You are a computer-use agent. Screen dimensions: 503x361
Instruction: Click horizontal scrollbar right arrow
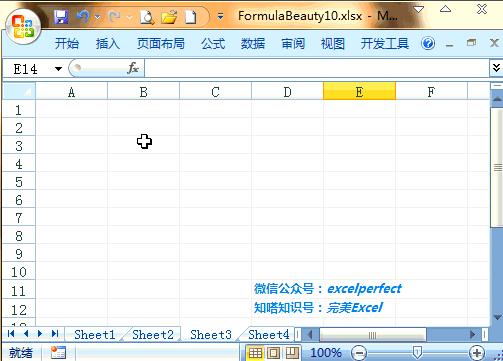[x=472, y=334]
